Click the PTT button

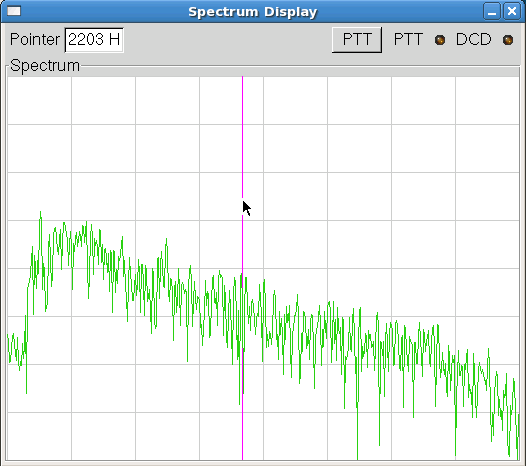click(x=357, y=40)
